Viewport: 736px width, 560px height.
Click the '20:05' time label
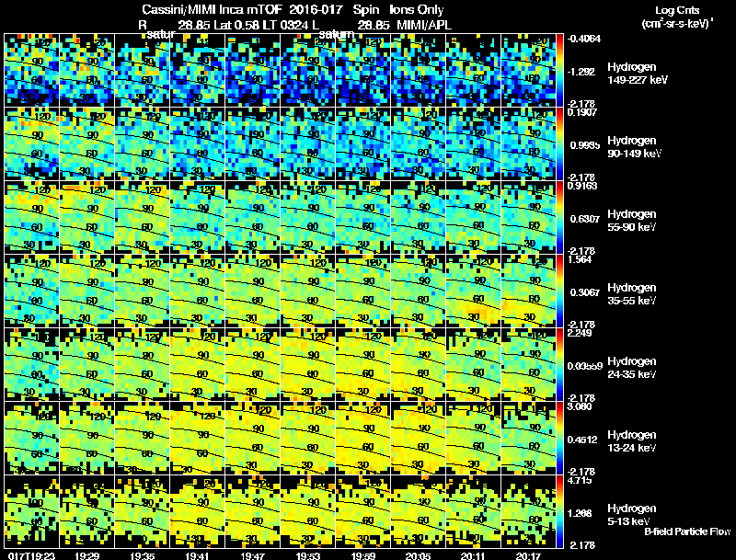(418, 555)
